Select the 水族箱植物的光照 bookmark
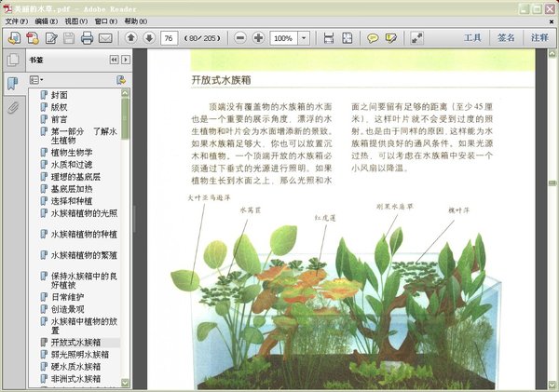This screenshot has height=392, width=559. tap(84, 213)
